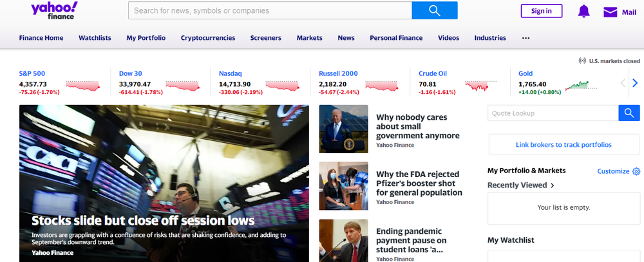The height and width of the screenshot is (262, 644).
Task: Open the Cryptocurrencies section
Action: point(208,38)
